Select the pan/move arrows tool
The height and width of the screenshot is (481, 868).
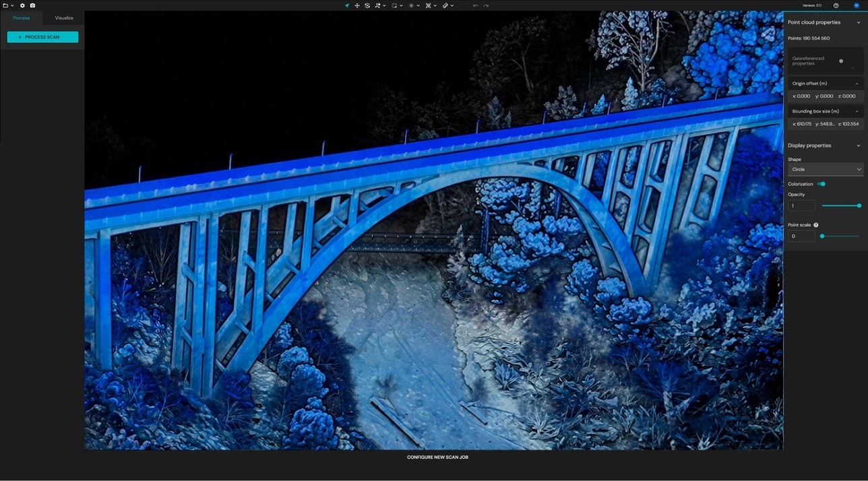[x=357, y=5]
